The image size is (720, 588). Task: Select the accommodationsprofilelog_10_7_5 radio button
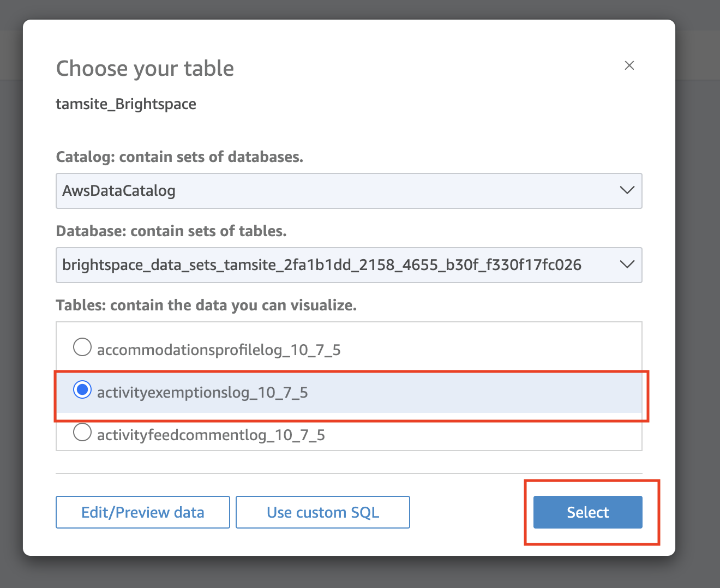[x=82, y=347]
